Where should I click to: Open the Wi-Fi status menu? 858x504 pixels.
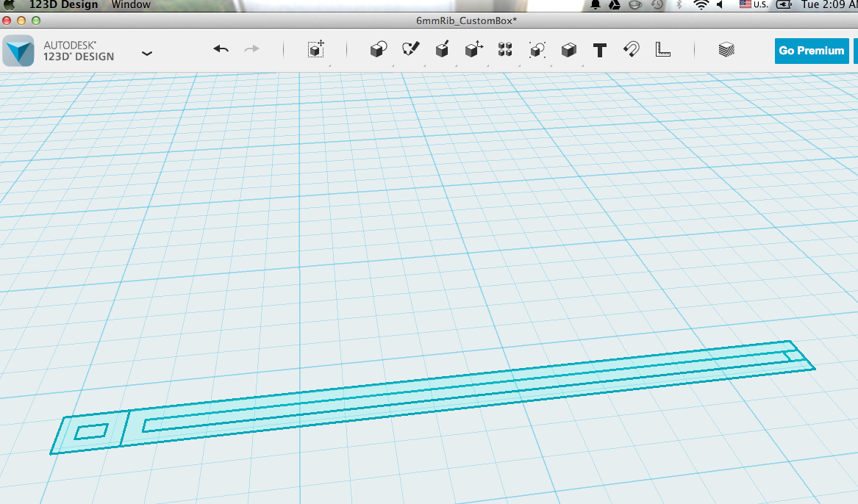point(701,5)
